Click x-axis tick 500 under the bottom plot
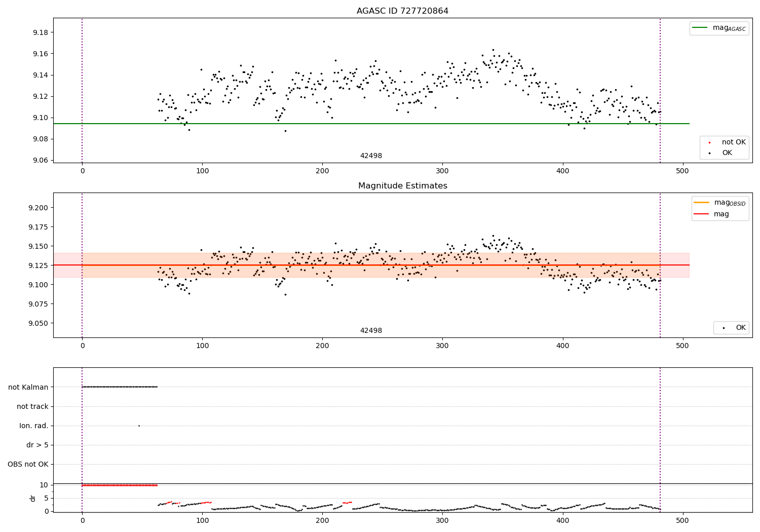The width and height of the screenshot is (760, 532). tap(682, 520)
